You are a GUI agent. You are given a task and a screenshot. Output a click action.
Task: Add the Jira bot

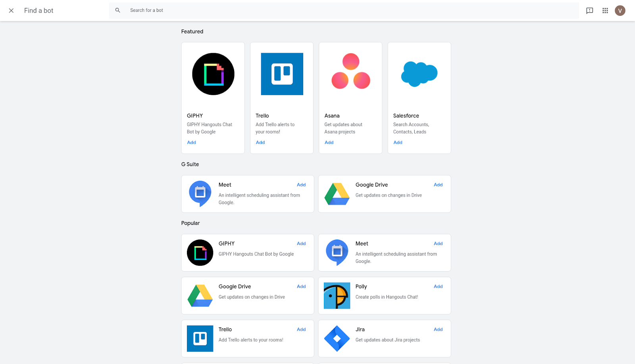tap(438, 330)
